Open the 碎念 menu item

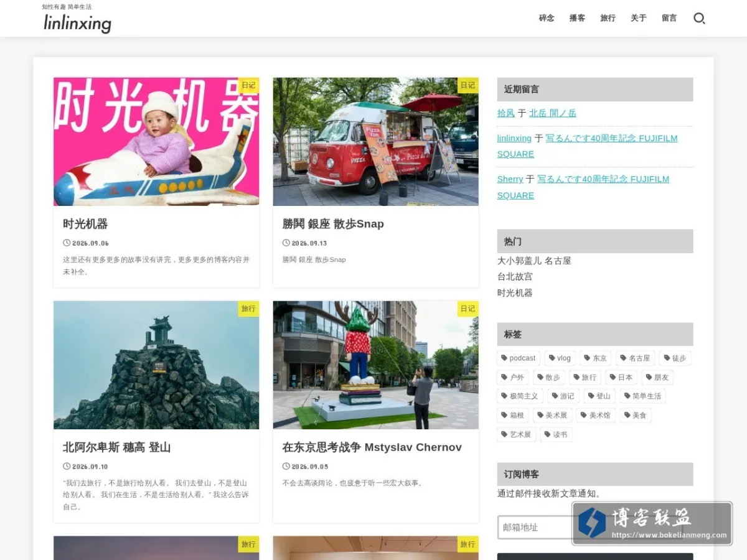coord(547,18)
